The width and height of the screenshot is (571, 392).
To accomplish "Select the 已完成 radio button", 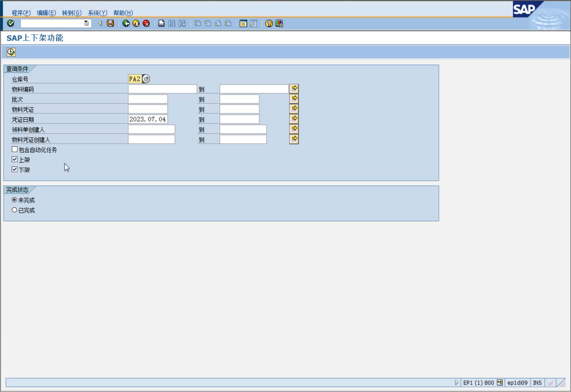I will (15, 210).
